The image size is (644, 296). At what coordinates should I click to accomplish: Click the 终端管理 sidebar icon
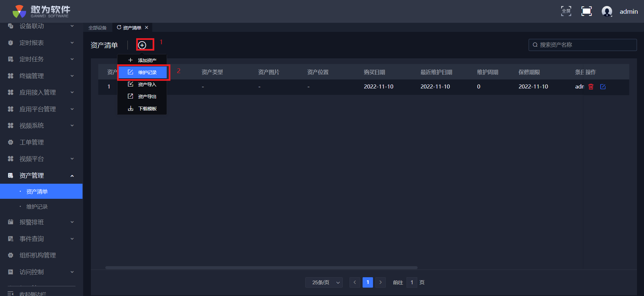11,76
